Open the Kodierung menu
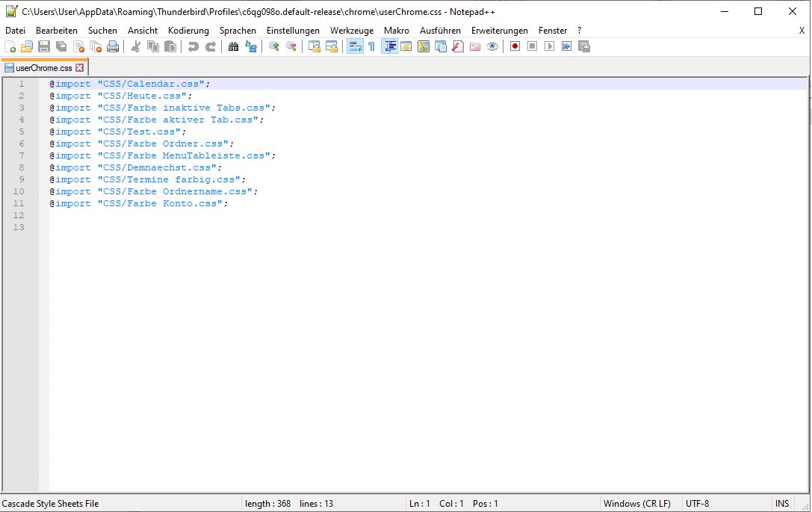Image resolution: width=812 pixels, height=512 pixels. pyautogui.click(x=188, y=31)
